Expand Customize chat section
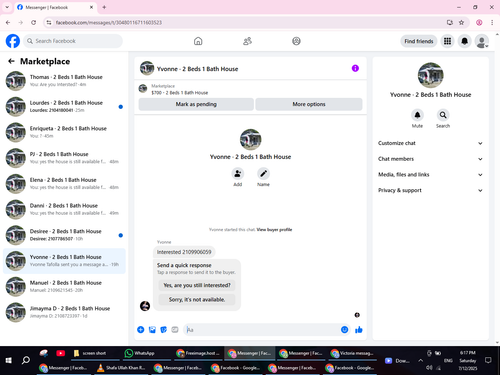Viewport: 500px width, 375px height. pos(430,143)
